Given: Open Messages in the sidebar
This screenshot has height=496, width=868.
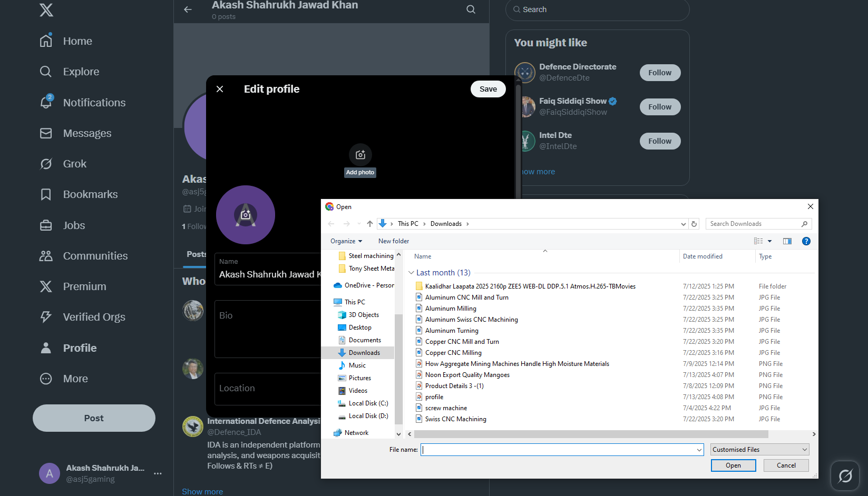Looking at the screenshot, I should coord(75,133).
